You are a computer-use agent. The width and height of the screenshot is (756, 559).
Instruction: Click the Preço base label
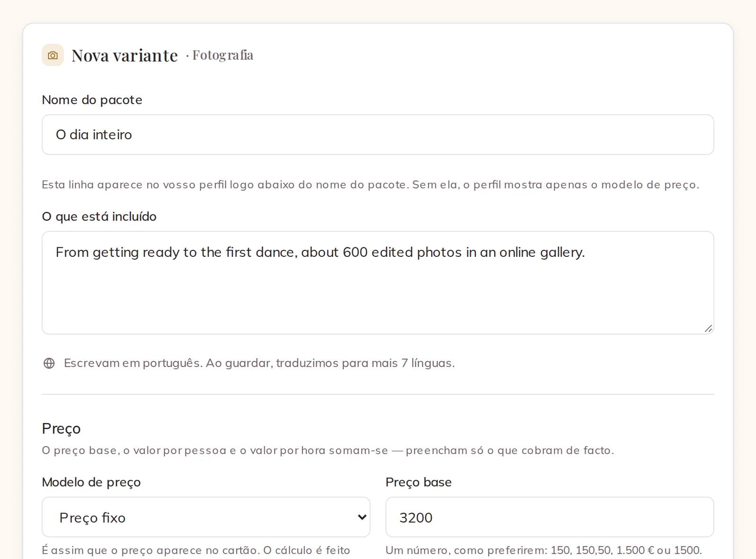click(419, 482)
